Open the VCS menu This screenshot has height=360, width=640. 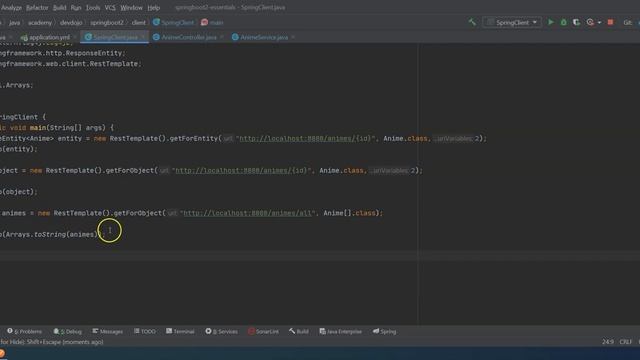click(110, 8)
